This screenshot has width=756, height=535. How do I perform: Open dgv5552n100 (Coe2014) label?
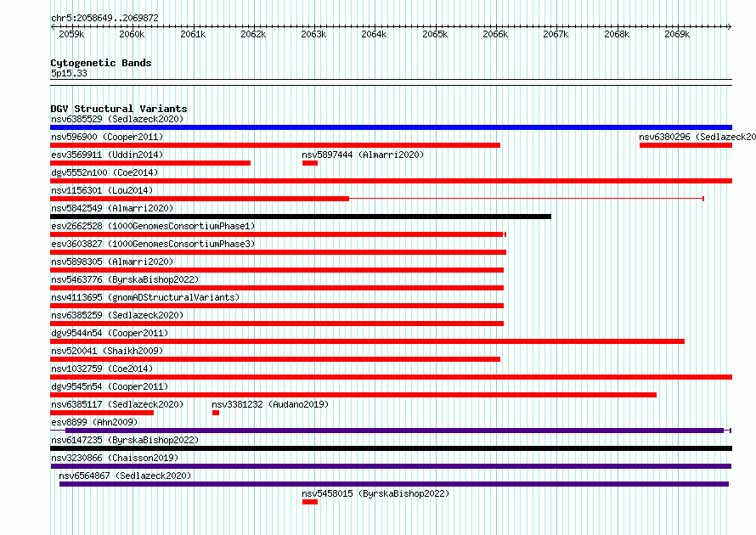tap(104, 172)
